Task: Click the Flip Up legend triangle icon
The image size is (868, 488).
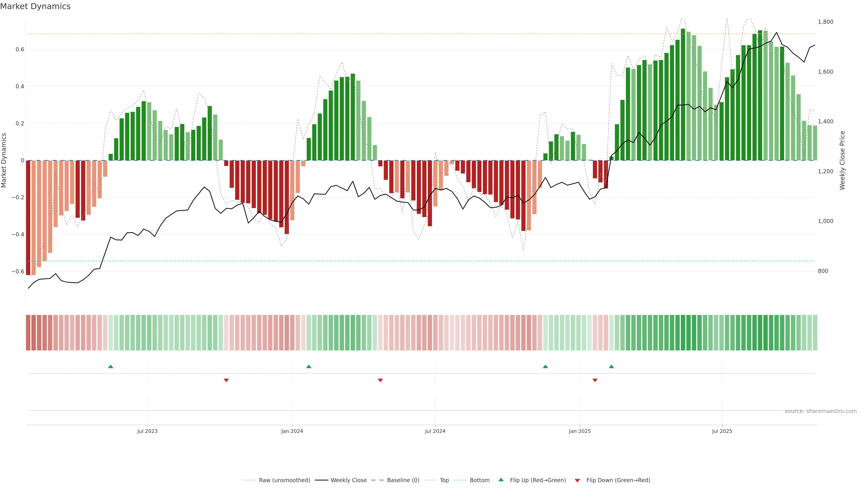Action: coord(501,480)
